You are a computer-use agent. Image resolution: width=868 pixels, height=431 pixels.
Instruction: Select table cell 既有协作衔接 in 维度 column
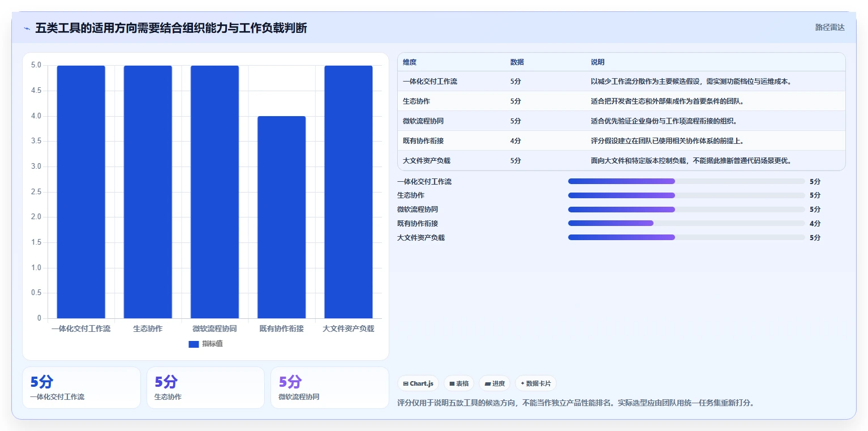[423, 141]
